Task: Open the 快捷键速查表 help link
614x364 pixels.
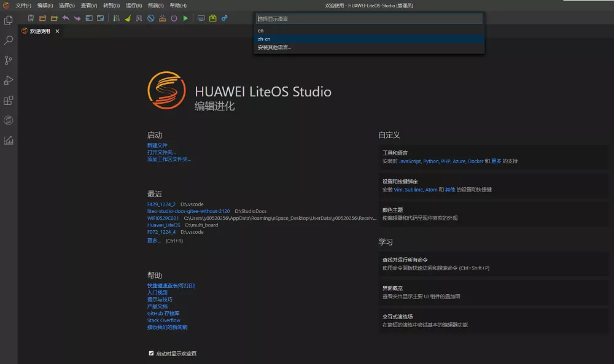Action: 171,285
